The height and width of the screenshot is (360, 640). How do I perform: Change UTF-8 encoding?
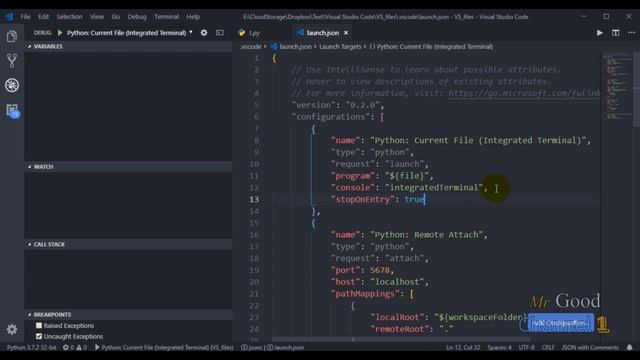[x=527, y=347]
